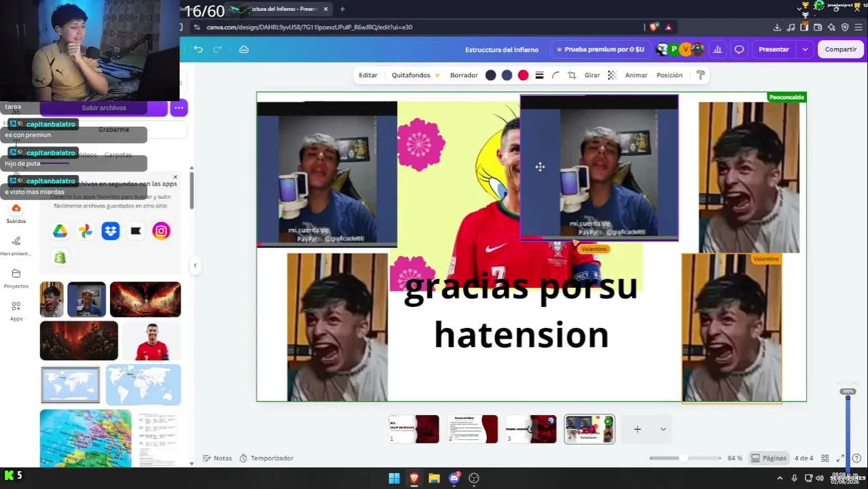
Task: Open transparency checkerboard icon
Action: point(612,75)
